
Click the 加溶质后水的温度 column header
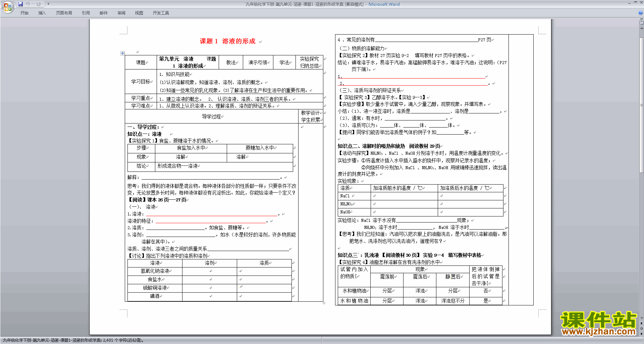pyautogui.click(x=471, y=188)
